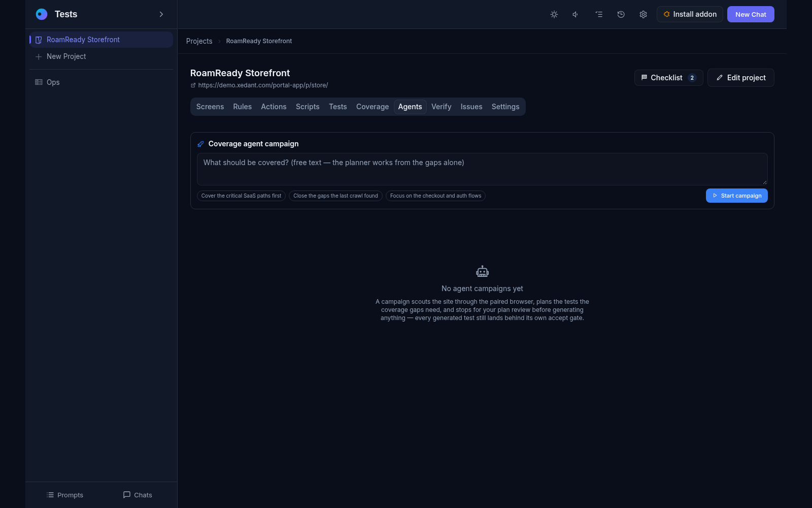
Task: Focus the 'What should be covered?' text field
Action: [x=482, y=169]
